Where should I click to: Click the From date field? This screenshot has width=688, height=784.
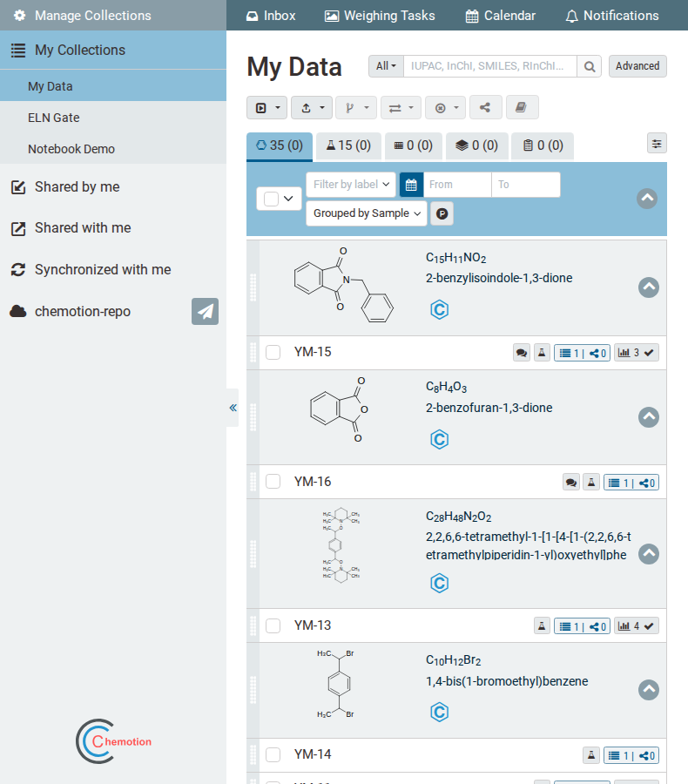coord(457,185)
